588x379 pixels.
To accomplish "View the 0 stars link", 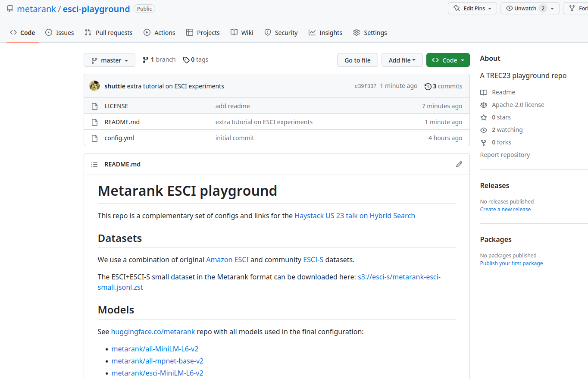I will tap(501, 117).
